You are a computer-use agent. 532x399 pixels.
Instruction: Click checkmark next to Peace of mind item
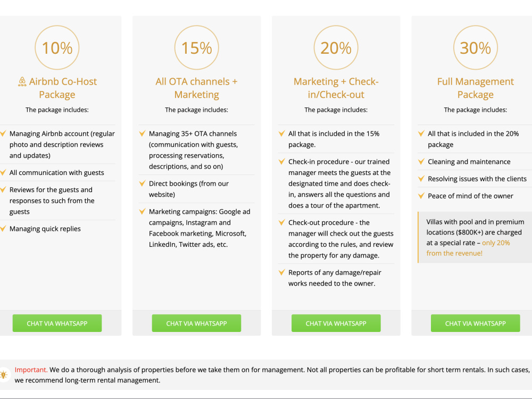coord(421,196)
